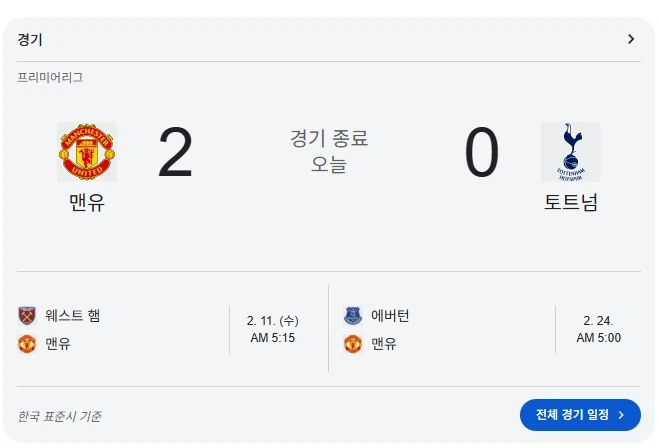The image size is (659, 448).
Task: Click the 경기 종료 match status
Action: [329, 139]
